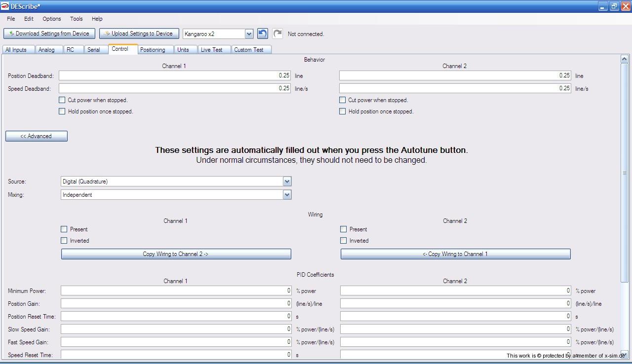Click the undo arrow icon in toolbar
Image resolution: width=632 pixels, height=364 pixels.
[263, 34]
